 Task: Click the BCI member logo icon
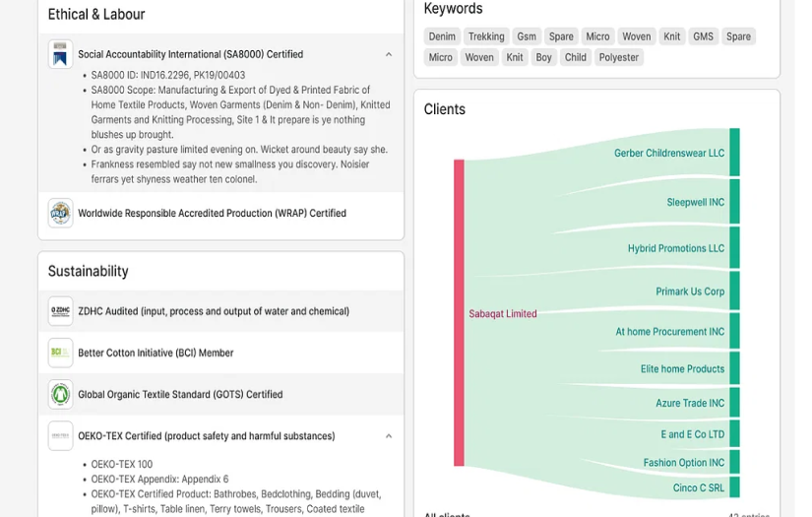click(x=60, y=353)
